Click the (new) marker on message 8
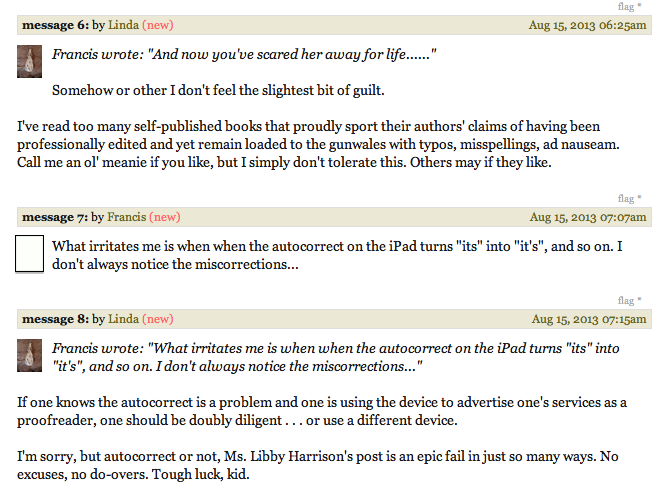 [158, 319]
